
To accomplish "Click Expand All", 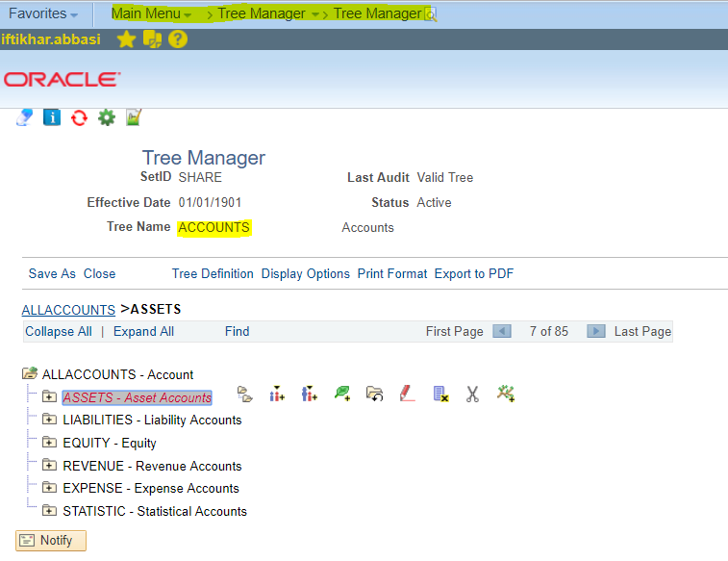I will click(x=143, y=332).
